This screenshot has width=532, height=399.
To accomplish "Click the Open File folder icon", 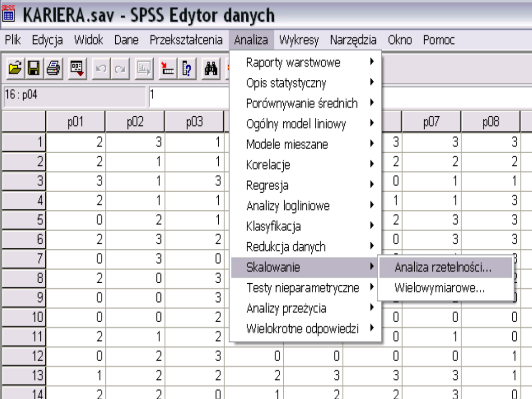I will click(15, 69).
